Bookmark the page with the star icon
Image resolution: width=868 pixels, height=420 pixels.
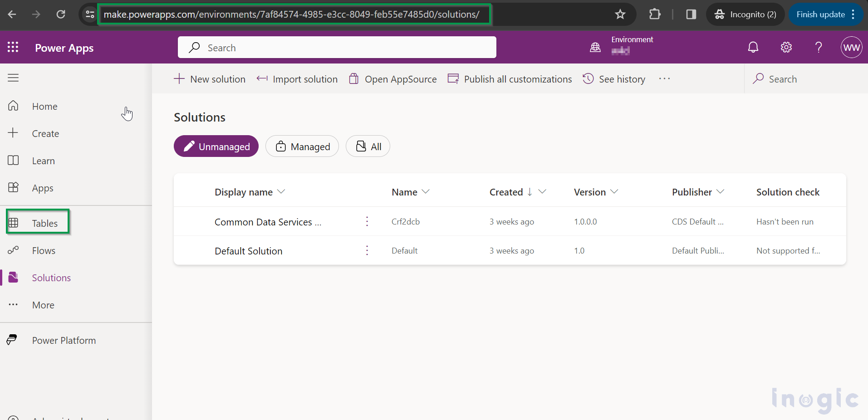(x=620, y=15)
